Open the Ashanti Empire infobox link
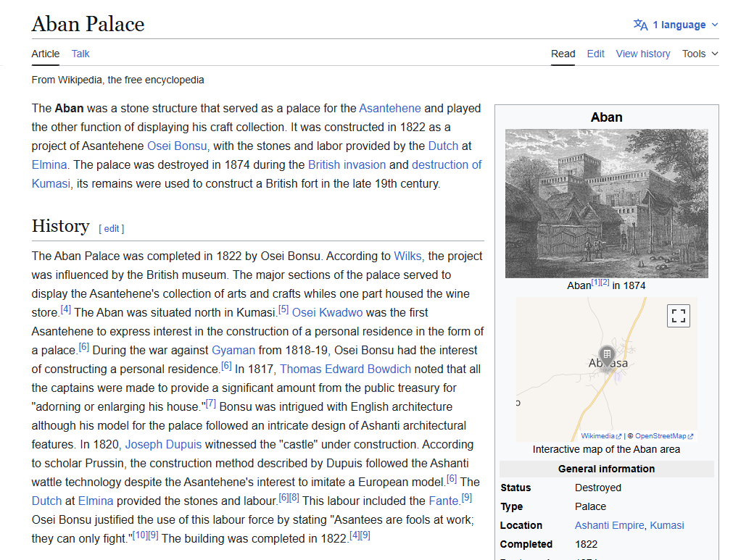 click(609, 525)
